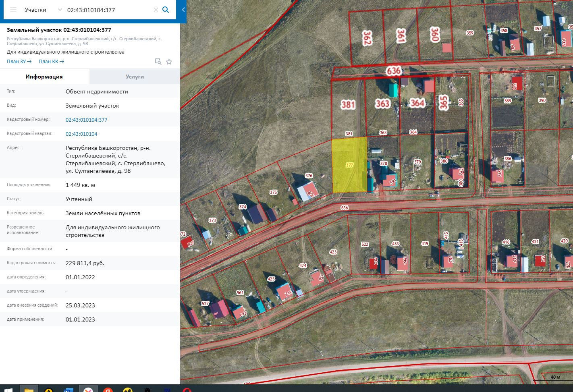Click parcel label 386 on the map
Viewport: 573px width, 392px height.
coord(508,159)
